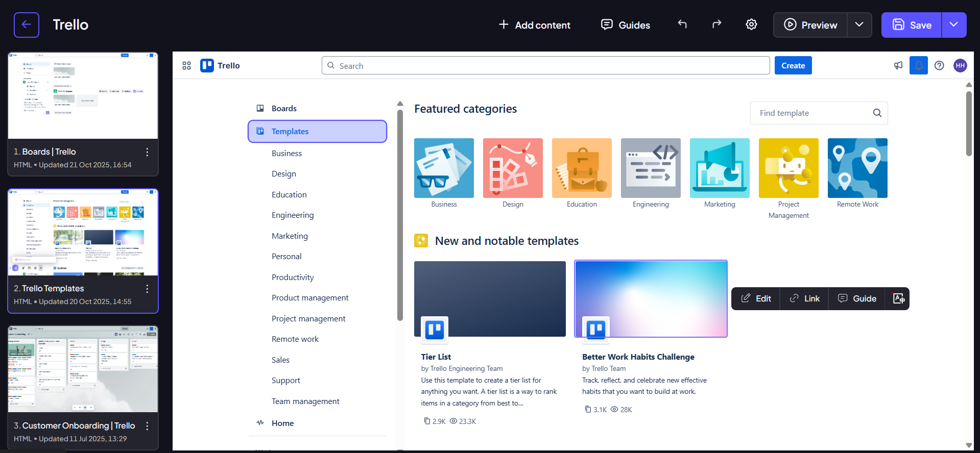Click Add content
Image resolution: width=980 pixels, height=453 pixels.
[534, 25]
